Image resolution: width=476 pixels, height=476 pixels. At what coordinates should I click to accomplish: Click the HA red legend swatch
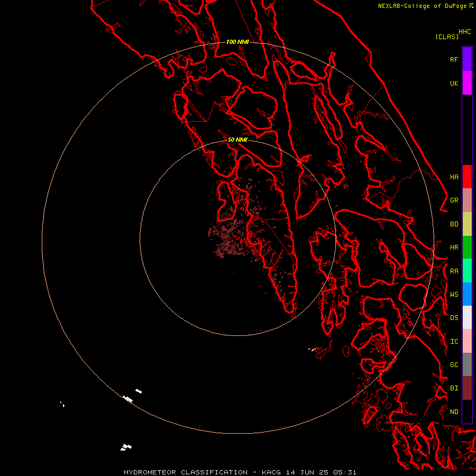[467, 177]
